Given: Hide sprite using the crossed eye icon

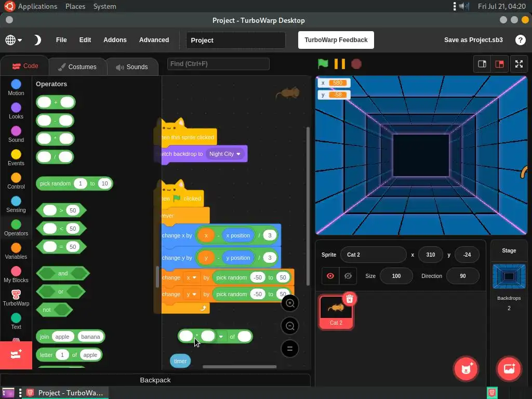Looking at the screenshot, I should point(348,276).
